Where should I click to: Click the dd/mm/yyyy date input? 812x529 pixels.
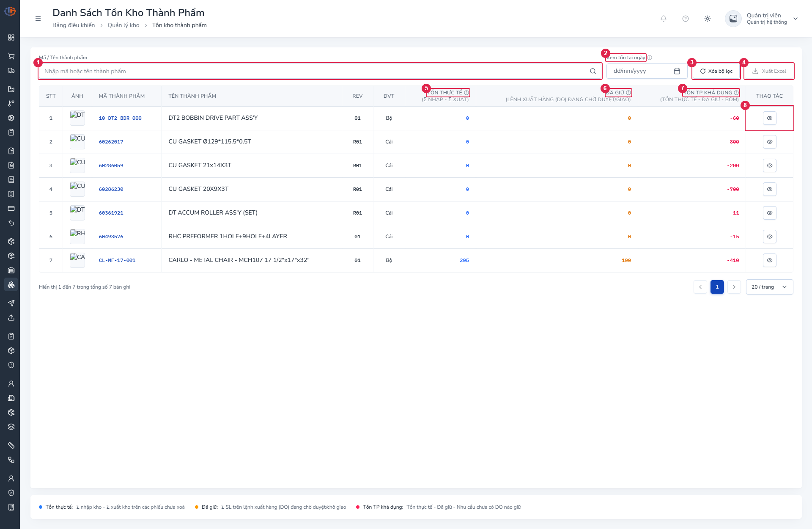647,71
